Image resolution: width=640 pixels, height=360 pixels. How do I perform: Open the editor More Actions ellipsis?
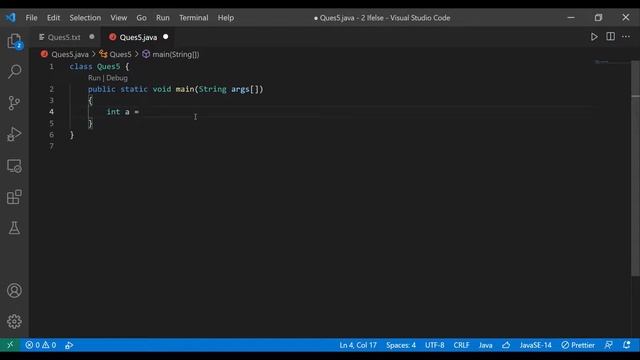coord(626,37)
